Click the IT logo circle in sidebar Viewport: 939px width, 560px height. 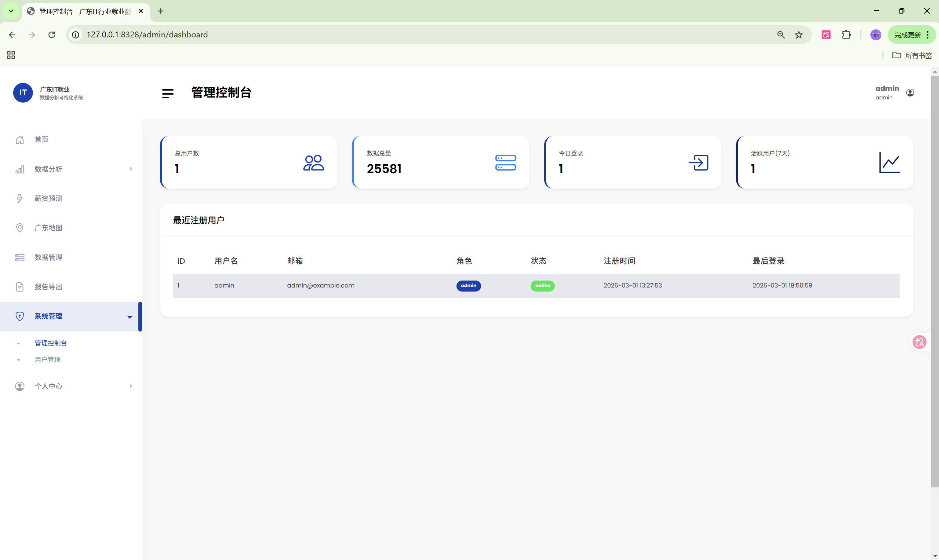pos(23,92)
